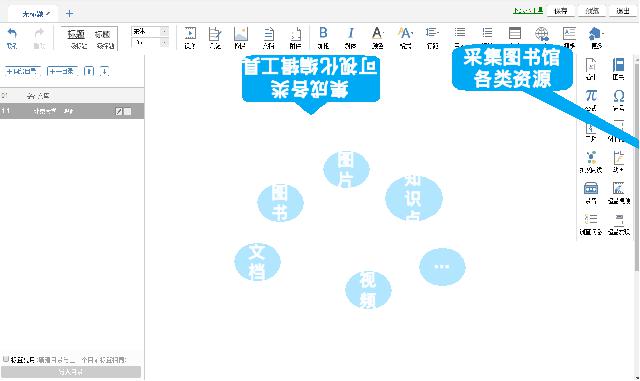Click the edit pencil on chapter row 1.1

[x=119, y=111]
